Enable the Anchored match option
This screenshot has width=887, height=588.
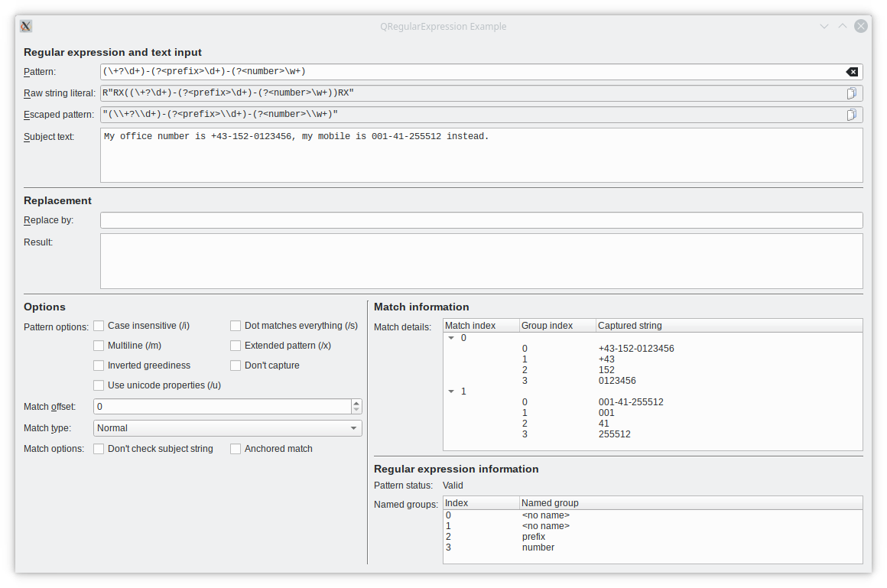pos(236,449)
